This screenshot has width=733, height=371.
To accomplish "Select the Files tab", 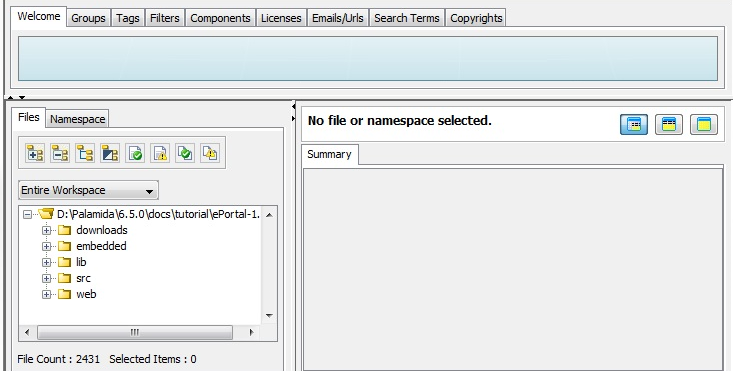I will pos(29,117).
